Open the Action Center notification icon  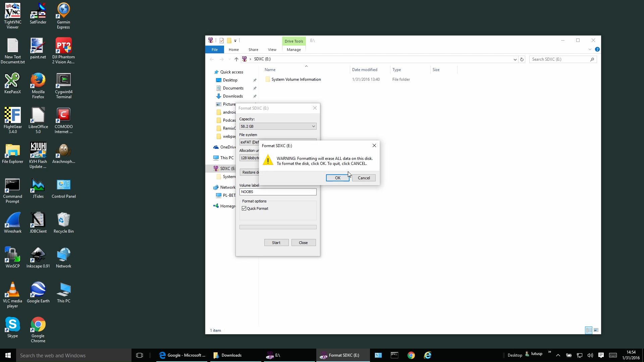(601, 355)
